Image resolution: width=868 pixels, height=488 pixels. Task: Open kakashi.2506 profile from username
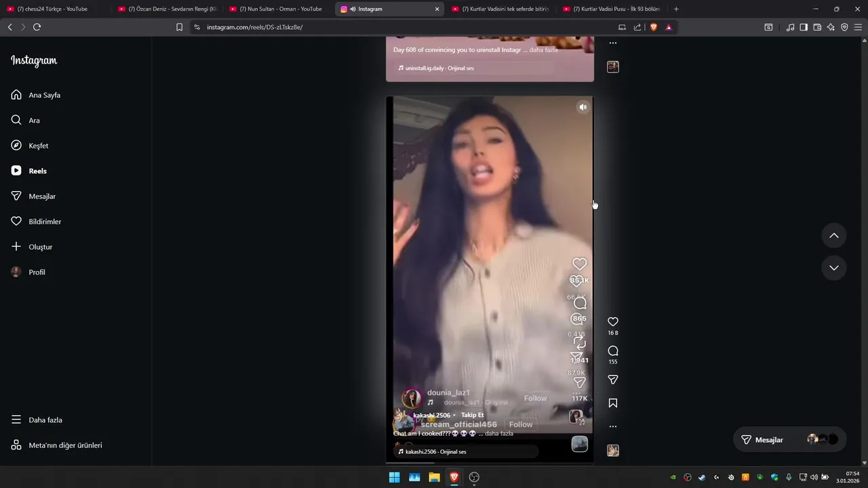pos(432,415)
